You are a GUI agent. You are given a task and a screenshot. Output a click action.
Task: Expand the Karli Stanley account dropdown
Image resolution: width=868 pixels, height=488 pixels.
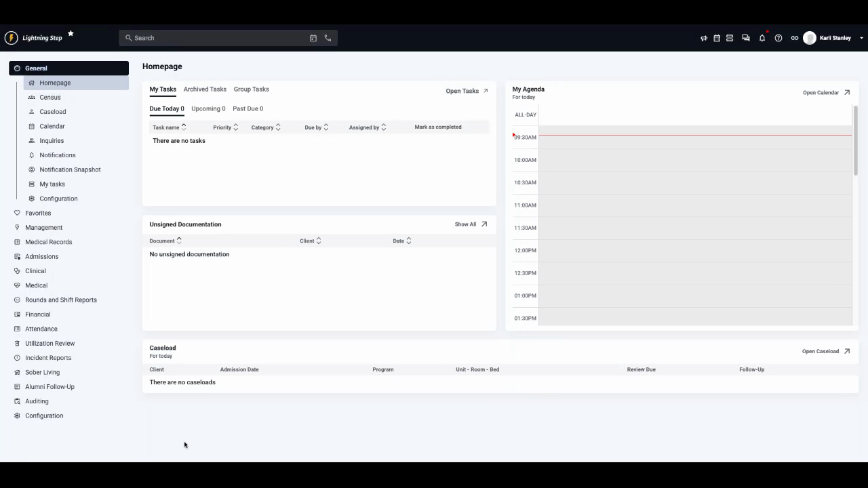click(862, 38)
